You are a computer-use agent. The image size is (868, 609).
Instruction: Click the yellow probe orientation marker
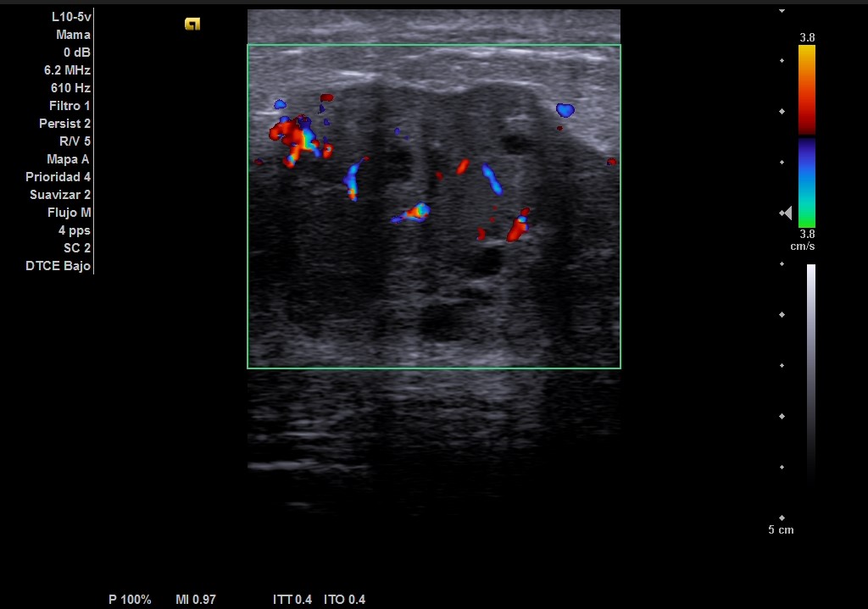point(192,25)
